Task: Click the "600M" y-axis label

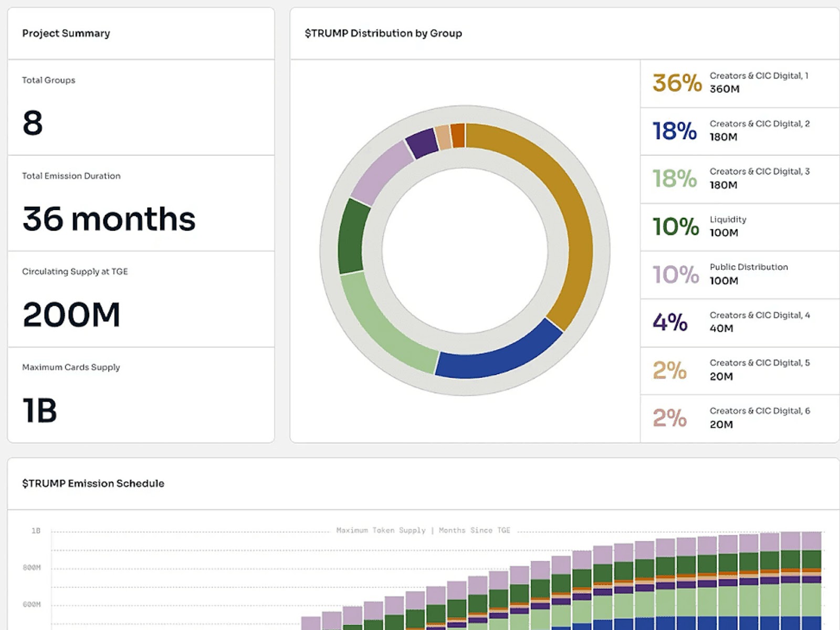Action: [31, 604]
